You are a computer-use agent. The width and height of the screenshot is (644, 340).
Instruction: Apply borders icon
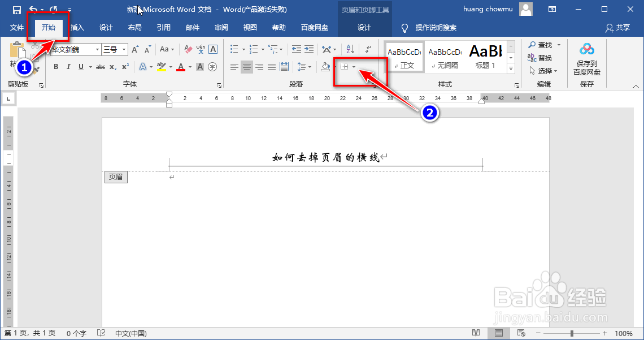(345, 67)
